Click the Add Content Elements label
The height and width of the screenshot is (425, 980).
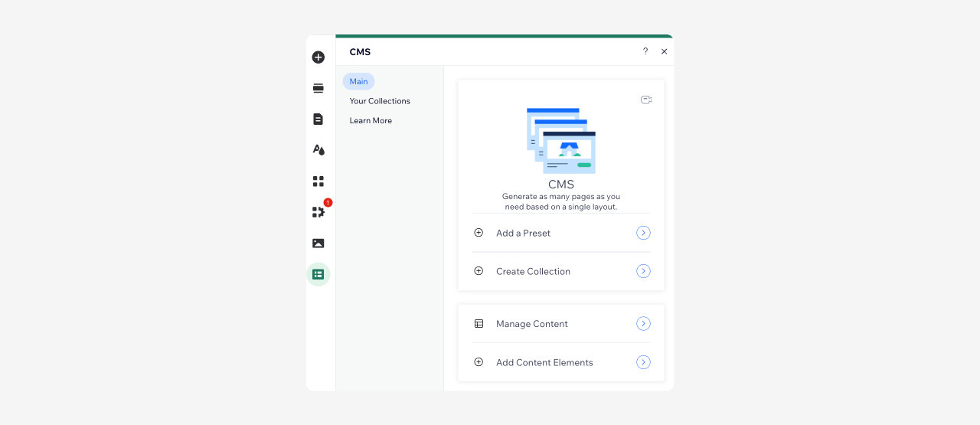[x=544, y=362]
